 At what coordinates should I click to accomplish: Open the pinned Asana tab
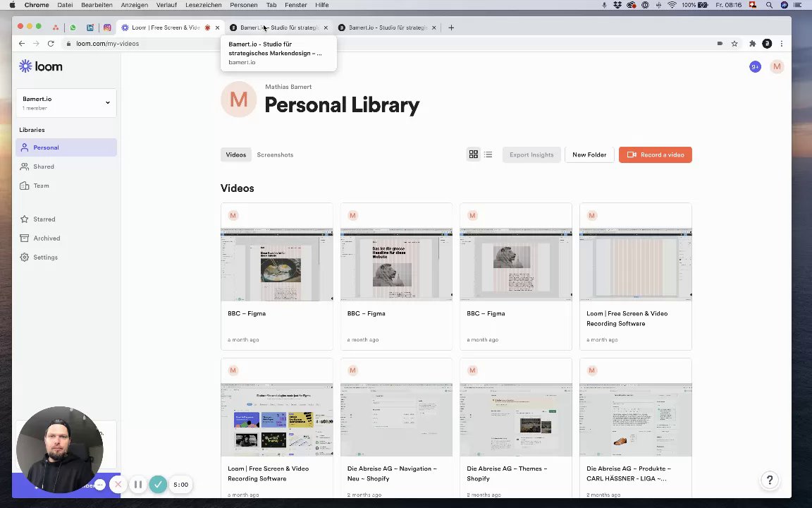click(56, 28)
